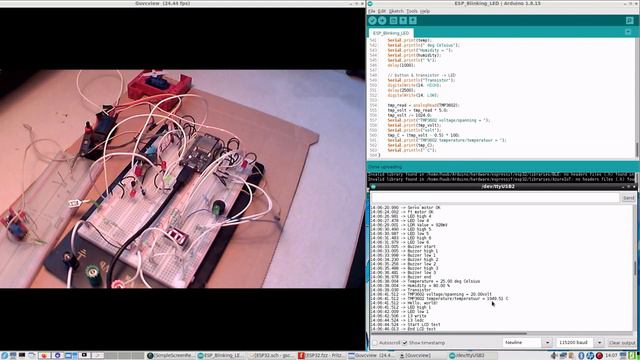Open the Edit menu in Arduino
The width and height of the screenshot is (640, 360).
[x=382, y=11]
